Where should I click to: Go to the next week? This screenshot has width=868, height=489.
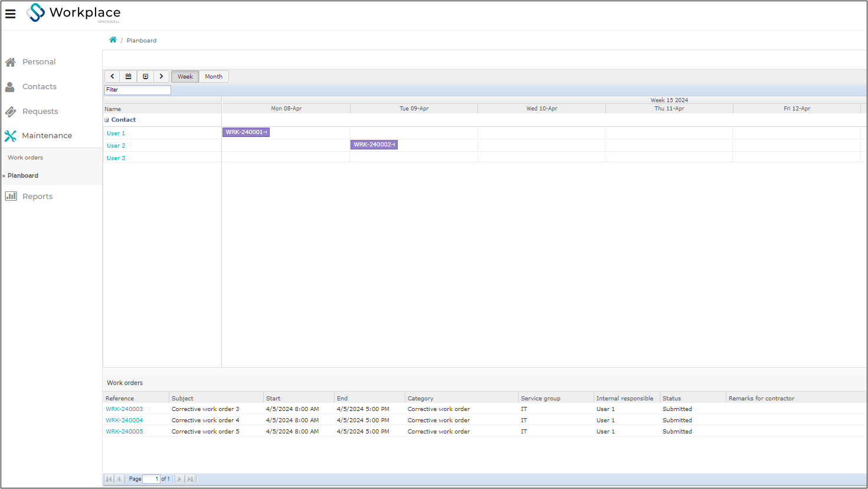(x=161, y=76)
